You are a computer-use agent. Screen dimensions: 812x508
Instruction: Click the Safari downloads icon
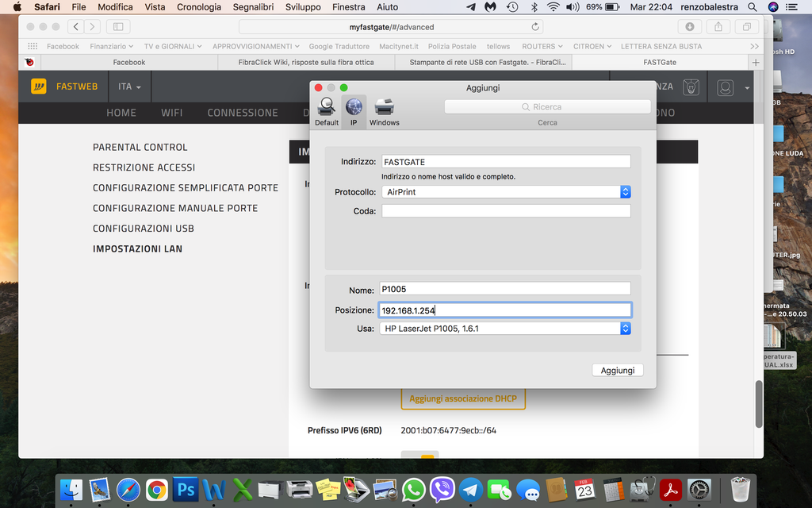coord(689,26)
